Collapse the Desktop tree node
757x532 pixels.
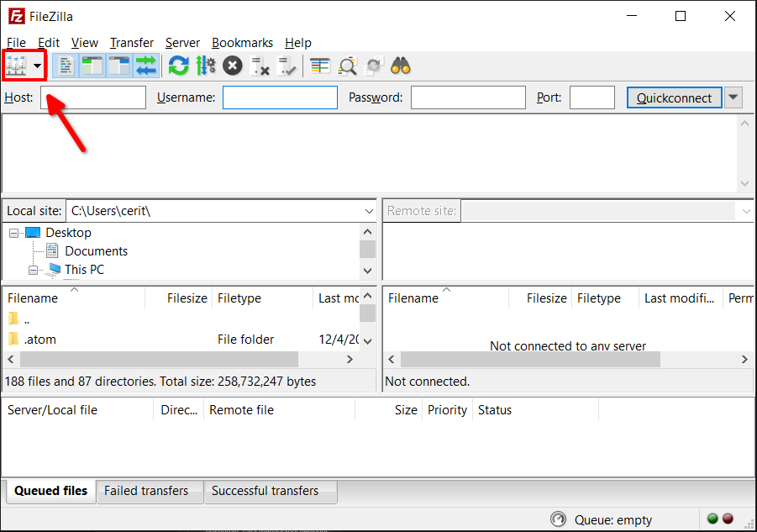click(x=14, y=233)
